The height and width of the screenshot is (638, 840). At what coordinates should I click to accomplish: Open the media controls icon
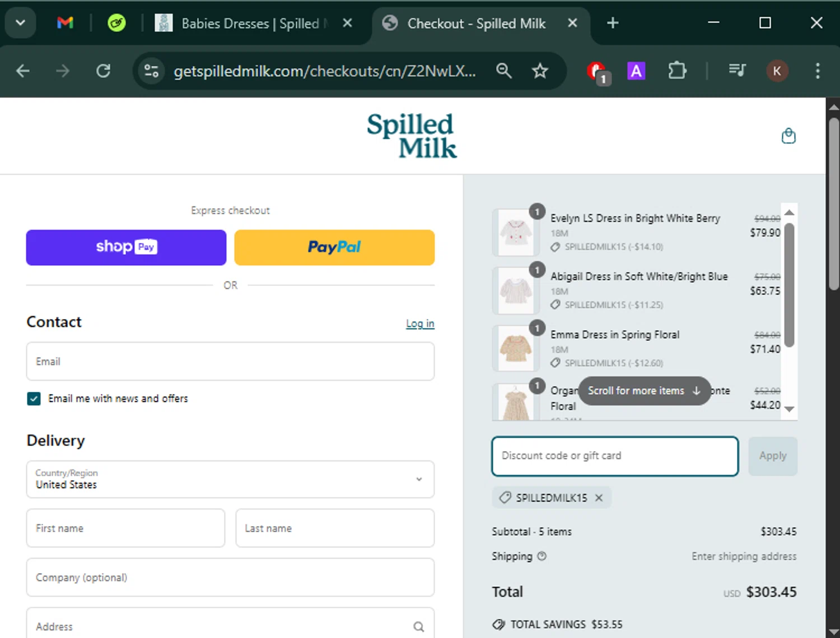pos(737,71)
